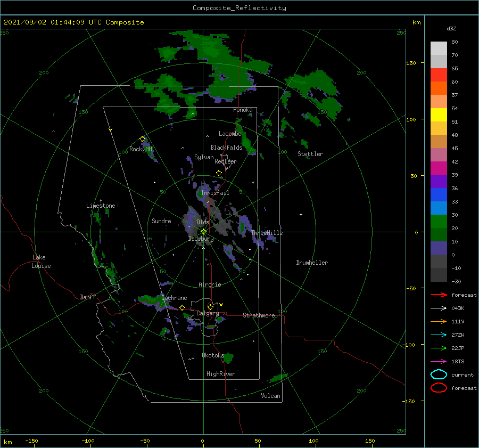Click the Vulcan town label
Screen dimensions: 479x448
point(270,396)
